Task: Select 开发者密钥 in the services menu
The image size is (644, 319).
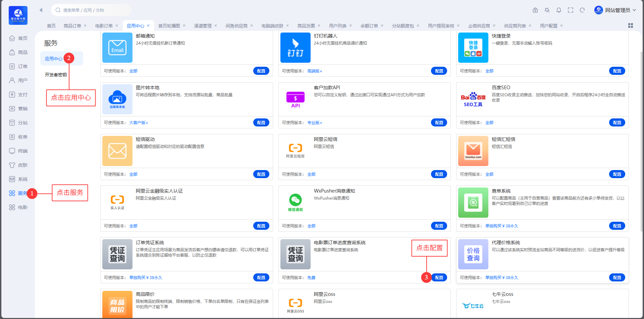Action: [x=56, y=75]
